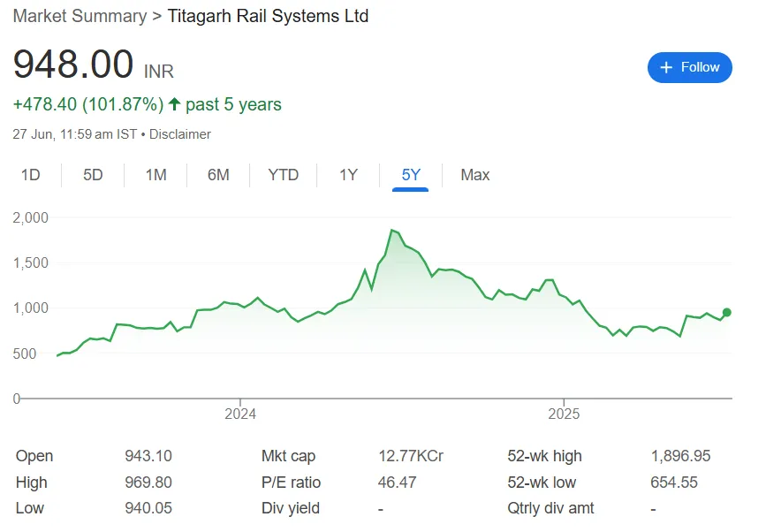Click the 27 Jun, 11:59 am IST timestamp
The width and height of the screenshot is (766, 532).
coord(75,134)
